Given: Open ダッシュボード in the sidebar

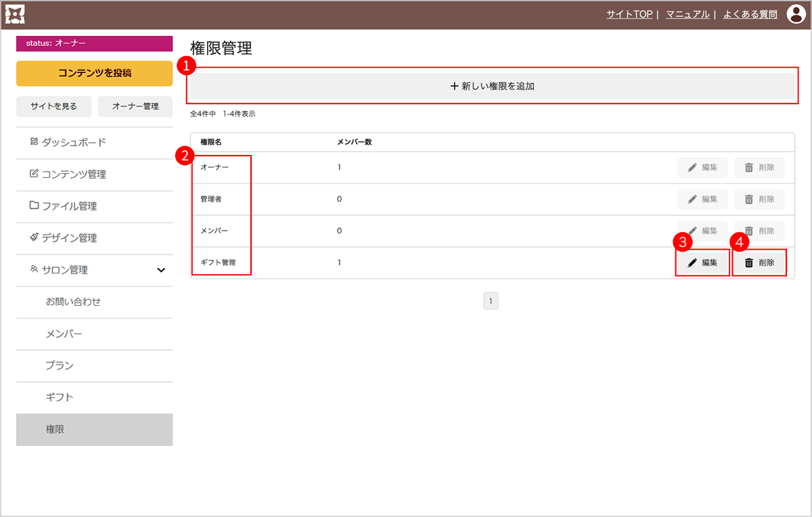Looking at the screenshot, I should click(74, 143).
